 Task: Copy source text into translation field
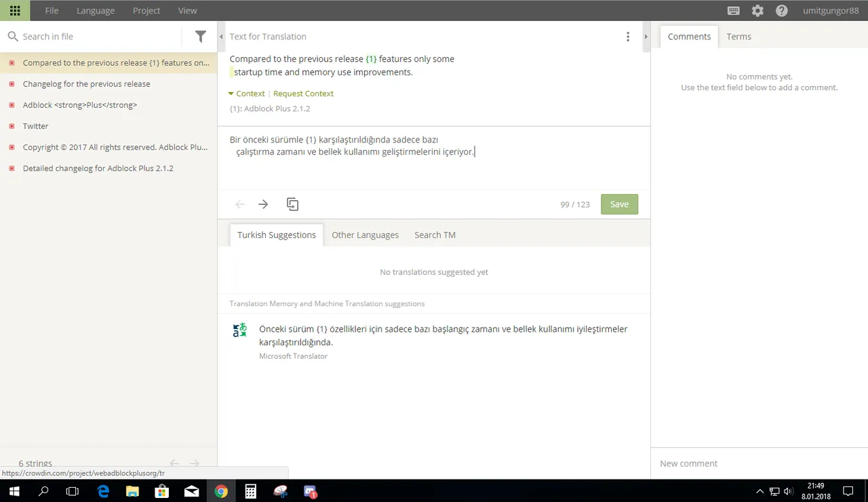click(x=292, y=204)
